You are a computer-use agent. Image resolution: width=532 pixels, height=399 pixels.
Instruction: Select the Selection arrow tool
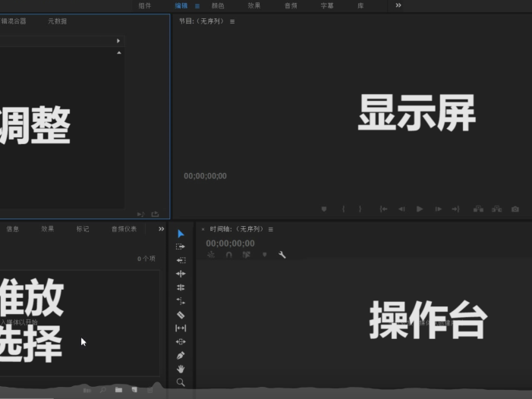(181, 234)
